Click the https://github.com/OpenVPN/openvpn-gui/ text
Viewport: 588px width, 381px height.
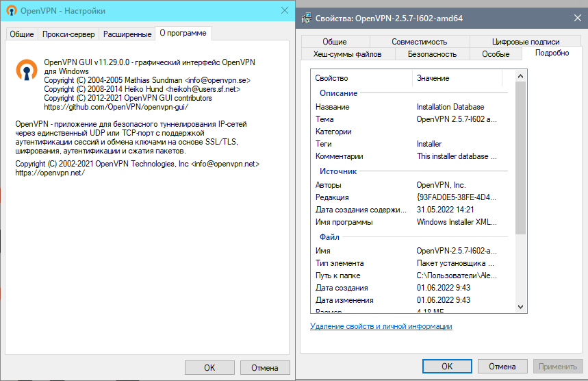point(116,107)
